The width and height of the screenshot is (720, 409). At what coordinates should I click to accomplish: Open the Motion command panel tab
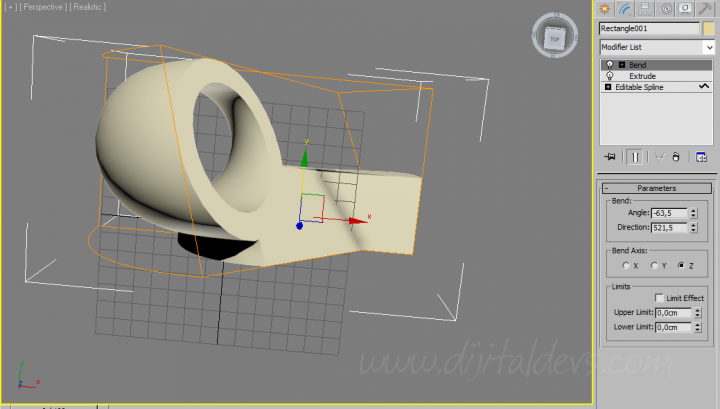tap(666, 9)
